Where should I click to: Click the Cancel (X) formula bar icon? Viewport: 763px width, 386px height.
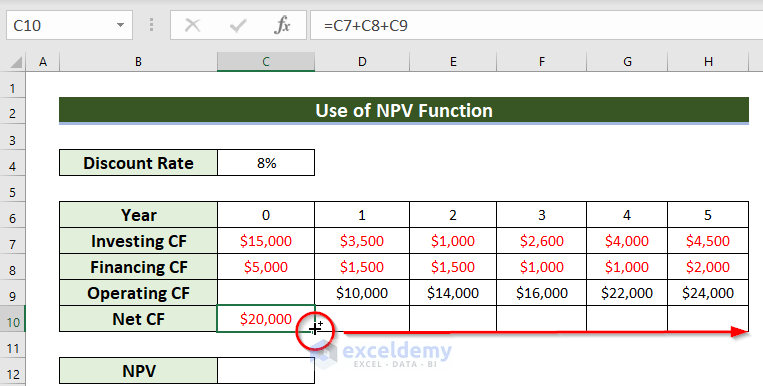tap(193, 25)
